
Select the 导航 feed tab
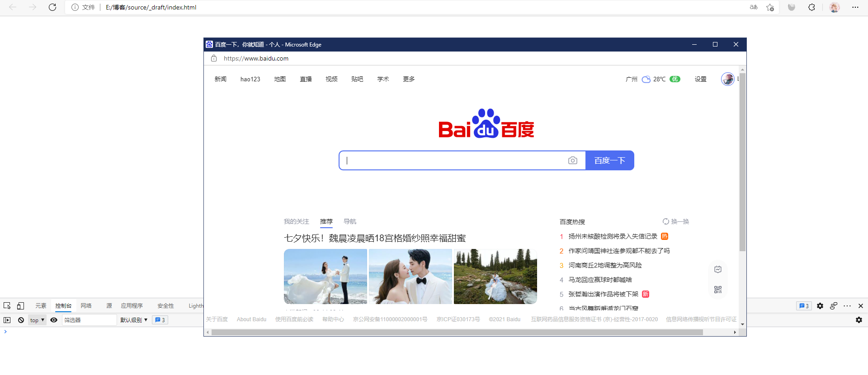[350, 221]
